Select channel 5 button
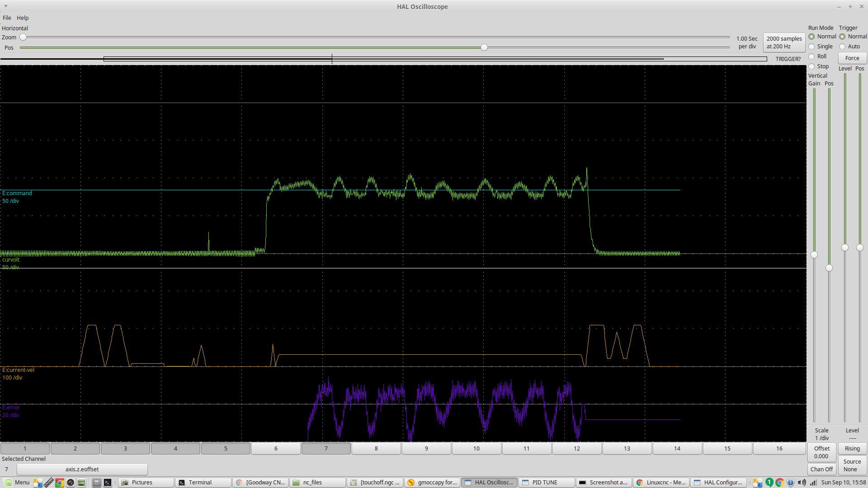This screenshot has height=488, width=868. pos(226,449)
